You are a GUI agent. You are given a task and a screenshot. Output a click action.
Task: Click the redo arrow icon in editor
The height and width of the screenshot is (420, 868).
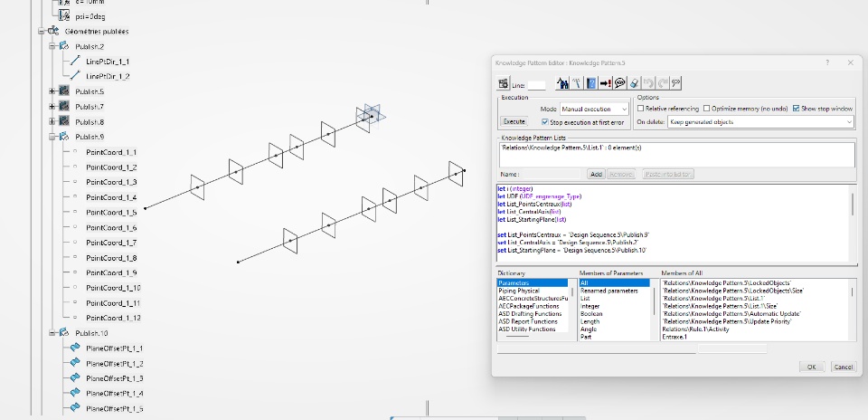[663, 83]
